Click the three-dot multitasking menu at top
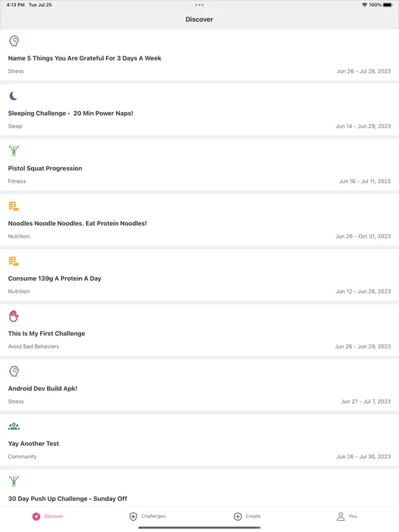 (199, 5)
